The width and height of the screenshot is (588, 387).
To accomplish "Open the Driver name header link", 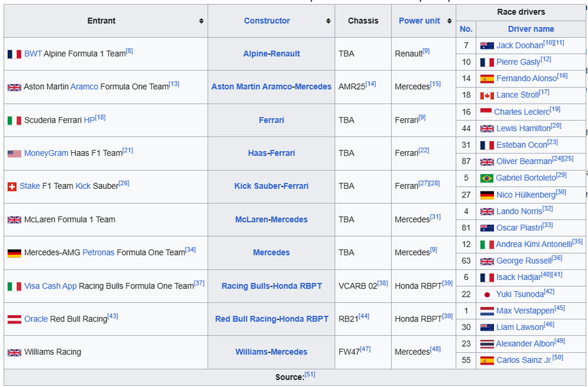I will tap(530, 29).
